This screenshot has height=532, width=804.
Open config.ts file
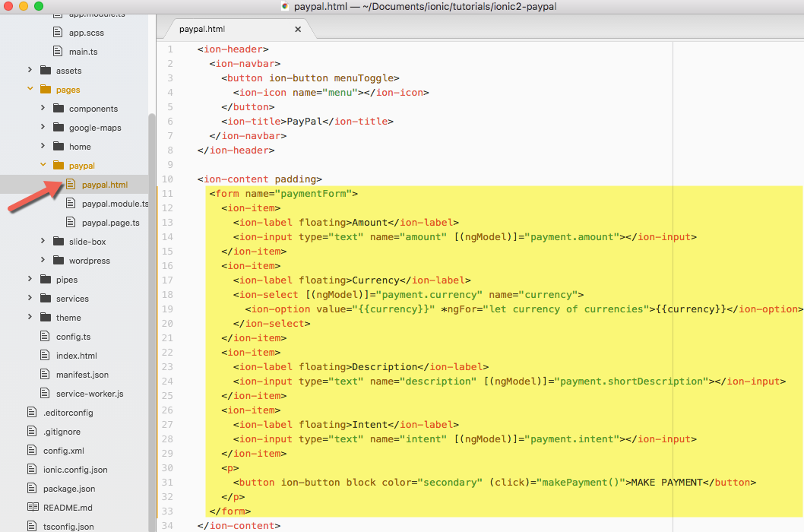coord(73,337)
